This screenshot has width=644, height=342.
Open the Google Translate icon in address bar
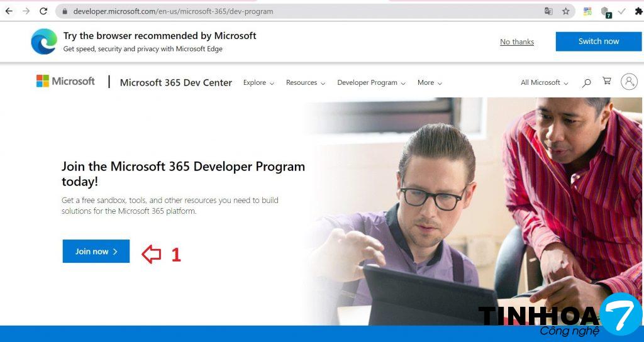(548, 11)
